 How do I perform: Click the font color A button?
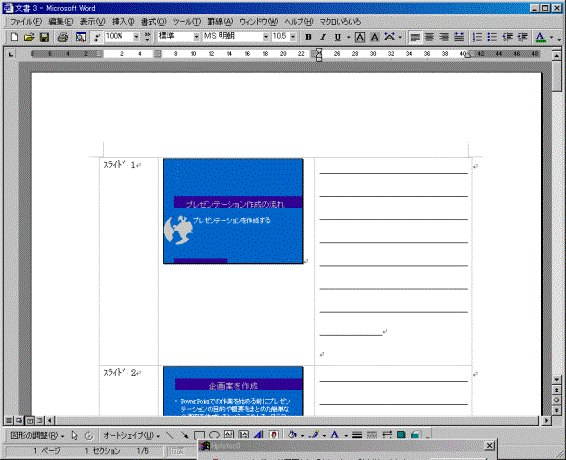(x=540, y=37)
